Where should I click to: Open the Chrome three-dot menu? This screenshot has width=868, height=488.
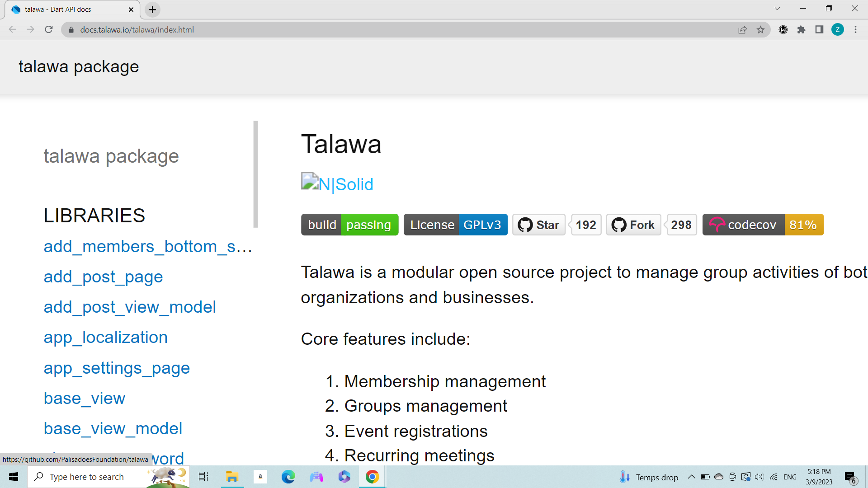(855, 29)
